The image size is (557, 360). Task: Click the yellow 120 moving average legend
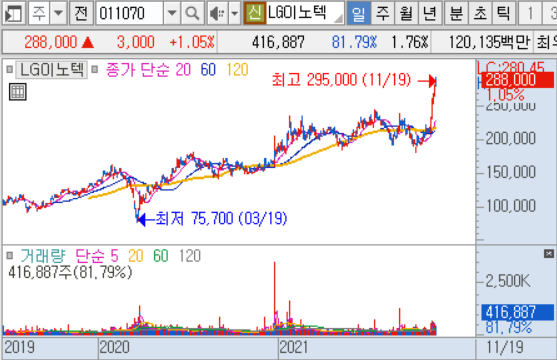click(237, 70)
